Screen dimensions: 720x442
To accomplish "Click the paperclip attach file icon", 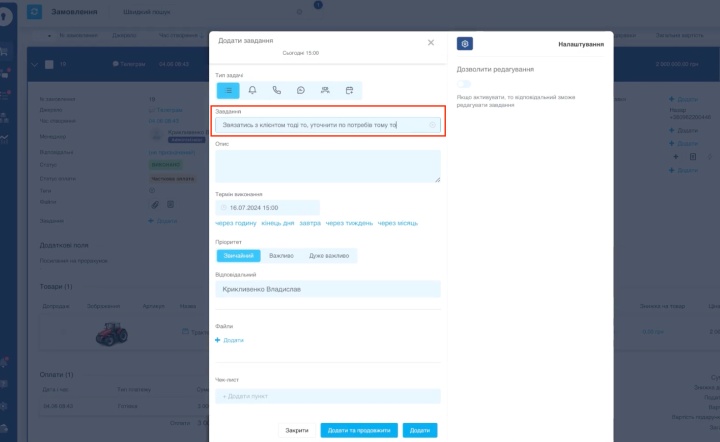I will [155, 205].
